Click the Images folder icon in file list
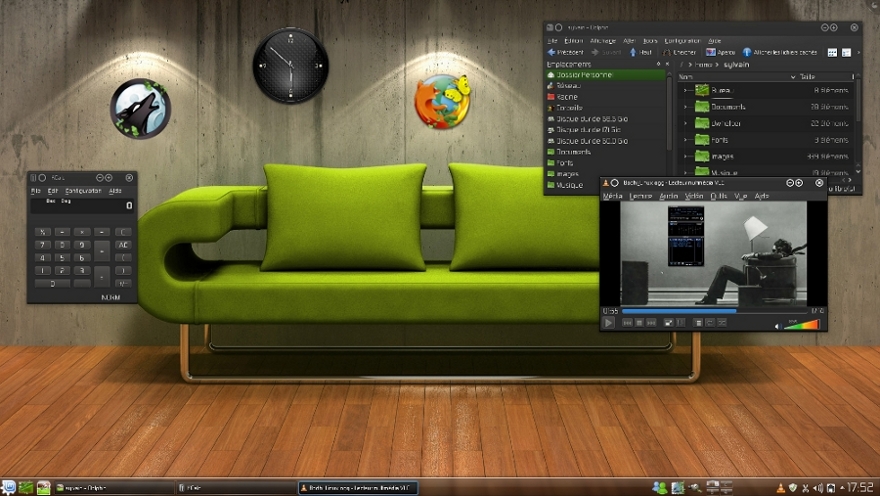880x496 pixels. coord(702,156)
